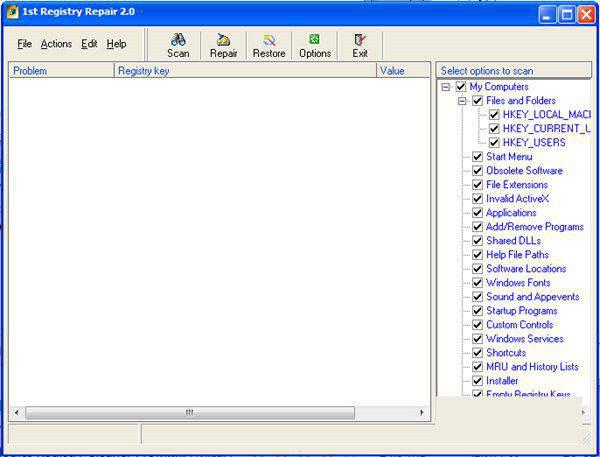
Task: Maximize the 1st Registry Repair window
Action: (x=567, y=15)
